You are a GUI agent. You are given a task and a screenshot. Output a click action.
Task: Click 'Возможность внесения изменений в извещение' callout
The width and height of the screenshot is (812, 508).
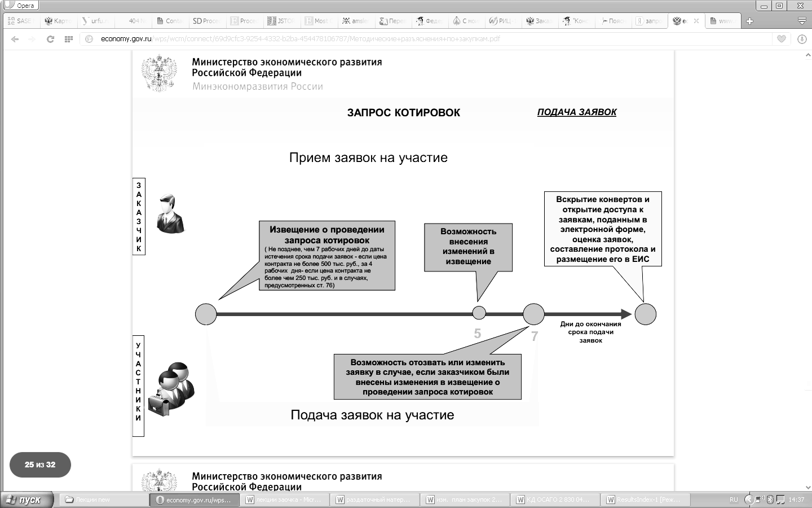coord(468,247)
